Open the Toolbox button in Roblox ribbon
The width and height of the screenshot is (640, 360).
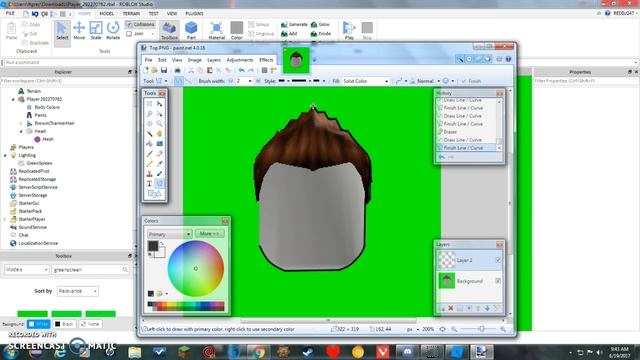point(169,31)
